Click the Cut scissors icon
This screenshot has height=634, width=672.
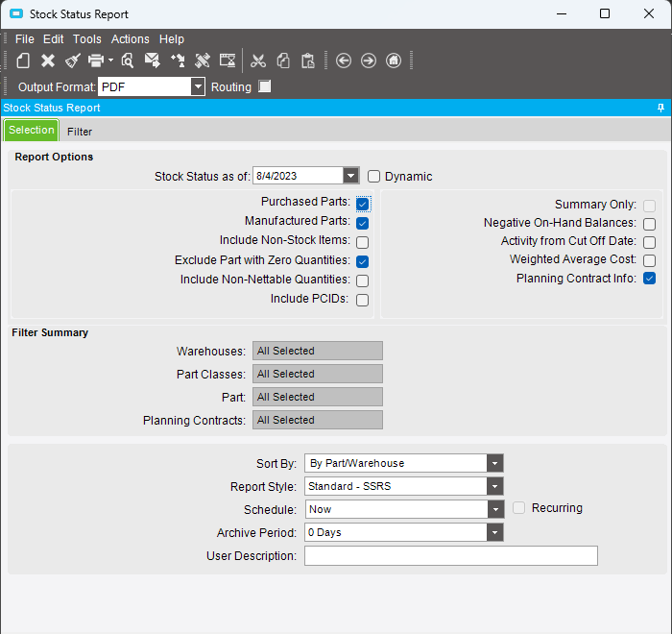pos(258,61)
